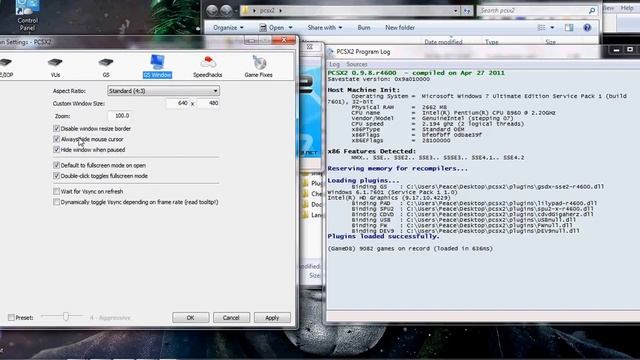Sort by Date modified column
The image size is (640, 360).
[x=443, y=42]
